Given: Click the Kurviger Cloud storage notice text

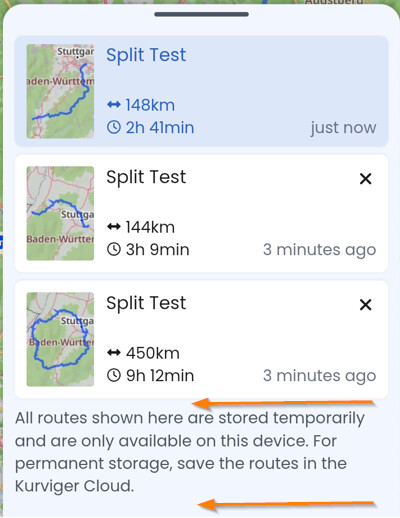Looking at the screenshot, I should 190,452.
